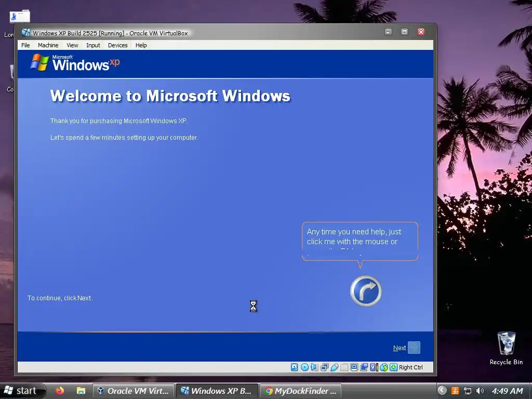Open the Help menu
The image size is (532, 399).
point(141,45)
